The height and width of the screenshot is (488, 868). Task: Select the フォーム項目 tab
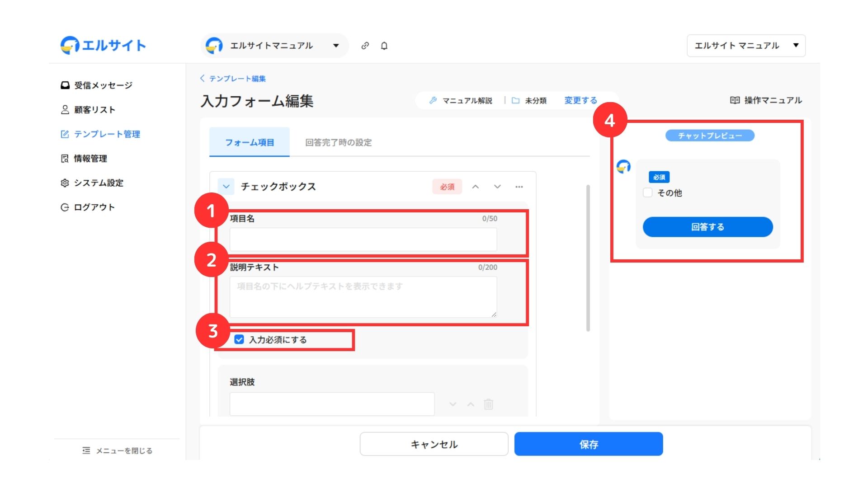pos(250,142)
